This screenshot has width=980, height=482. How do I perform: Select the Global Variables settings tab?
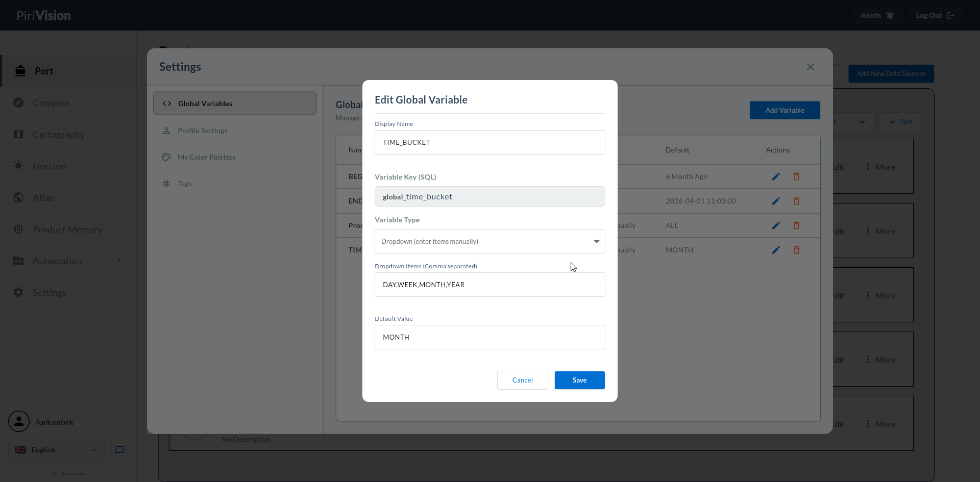pyautogui.click(x=235, y=104)
